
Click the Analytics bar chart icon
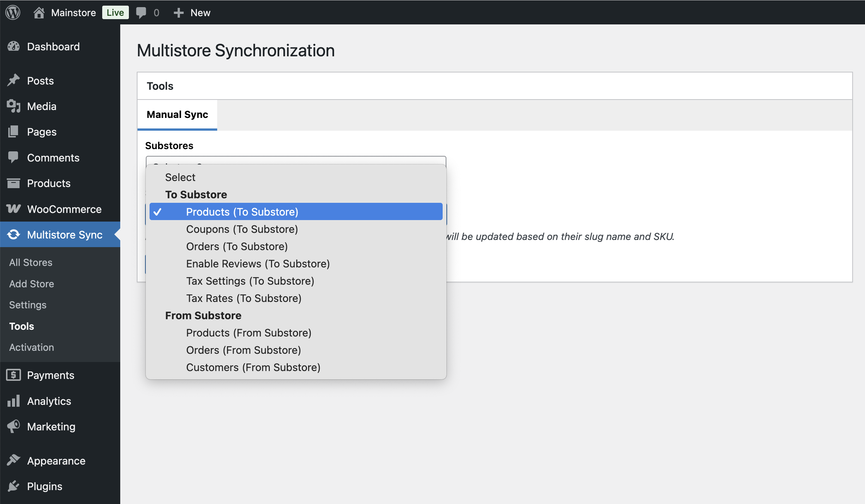[14, 401]
